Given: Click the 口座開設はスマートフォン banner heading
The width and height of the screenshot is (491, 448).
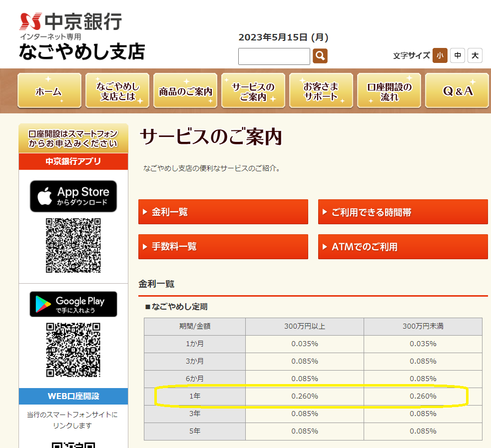Looking at the screenshot, I should (73, 139).
